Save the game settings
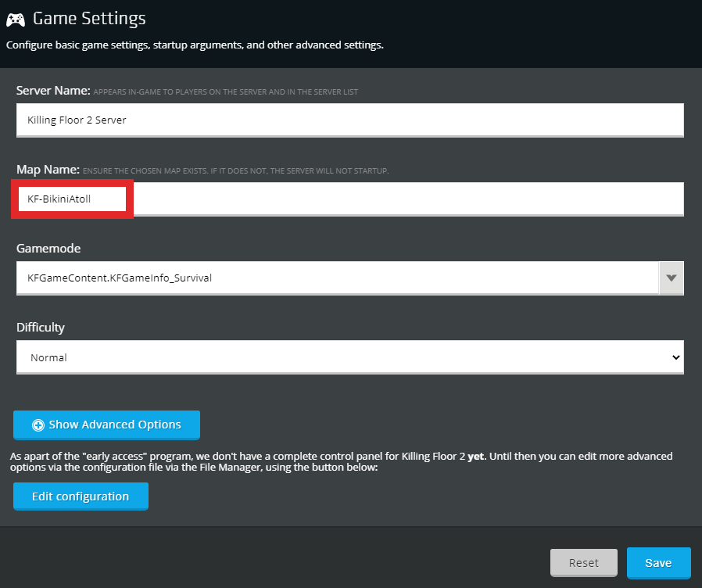Viewport: 702px width, 588px height. [x=658, y=562]
